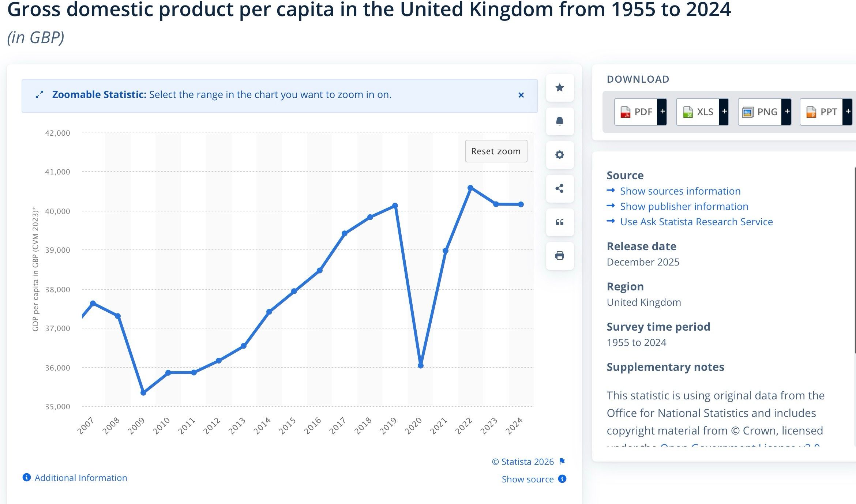Click the 2020 data point on chart
The width and height of the screenshot is (856, 504).
pyautogui.click(x=421, y=365)
